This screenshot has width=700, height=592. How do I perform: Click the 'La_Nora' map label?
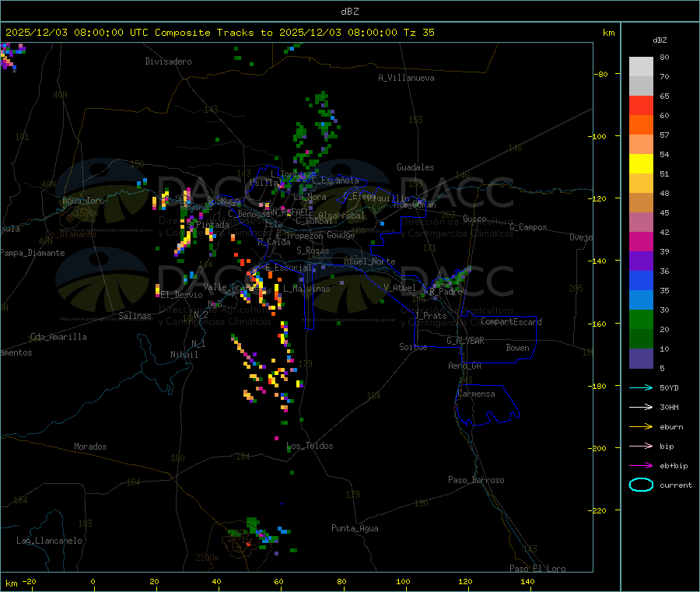(310, 197)
